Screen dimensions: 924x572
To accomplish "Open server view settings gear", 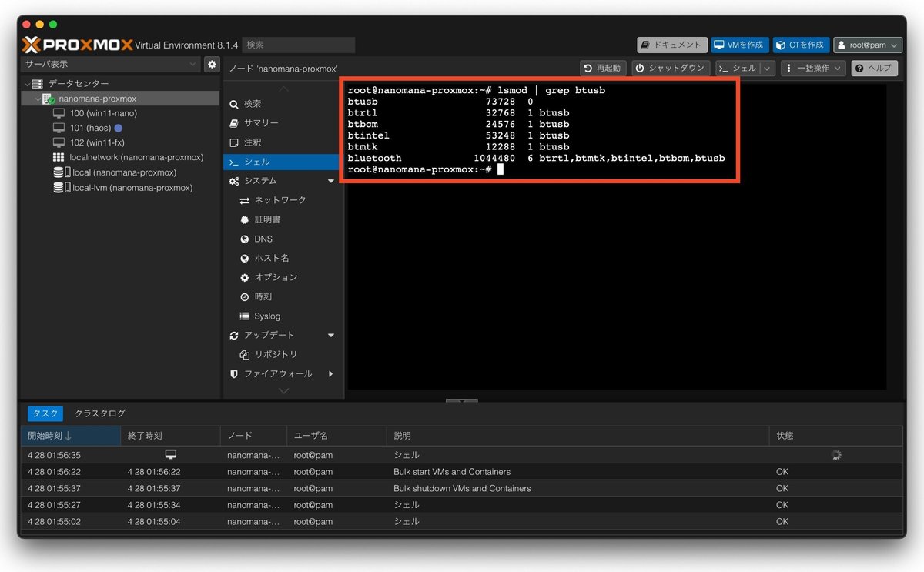I will click(x=212, y=65).
